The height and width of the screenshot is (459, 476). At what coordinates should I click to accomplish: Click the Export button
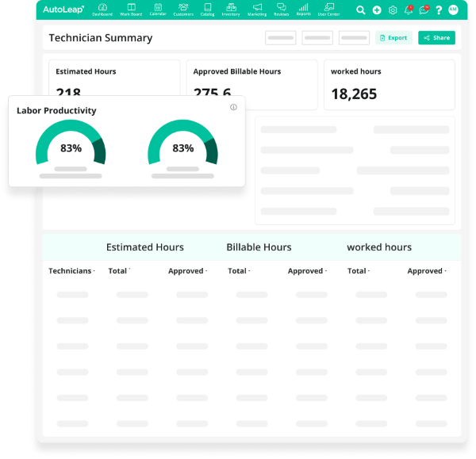pyautogui.click(x=393, y=37)
